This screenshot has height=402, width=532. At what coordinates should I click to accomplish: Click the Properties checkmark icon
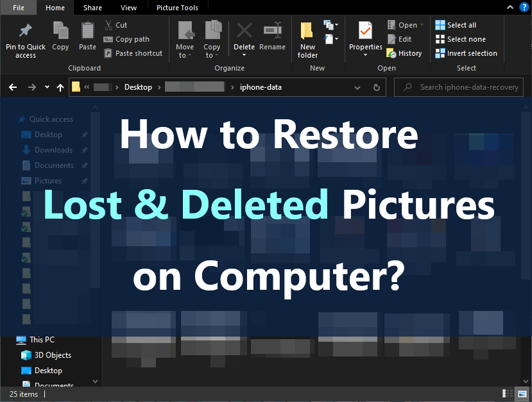click(x=365, y=31)
